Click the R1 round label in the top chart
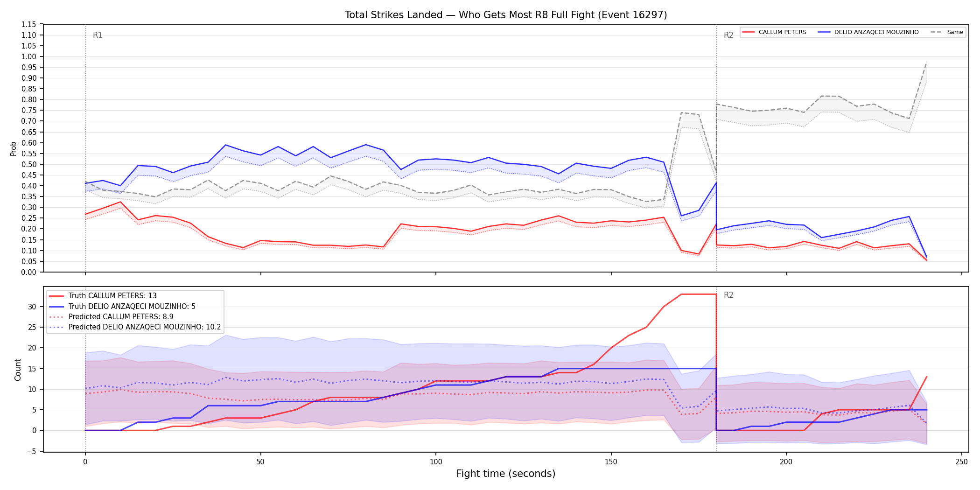 click(98, 35)
